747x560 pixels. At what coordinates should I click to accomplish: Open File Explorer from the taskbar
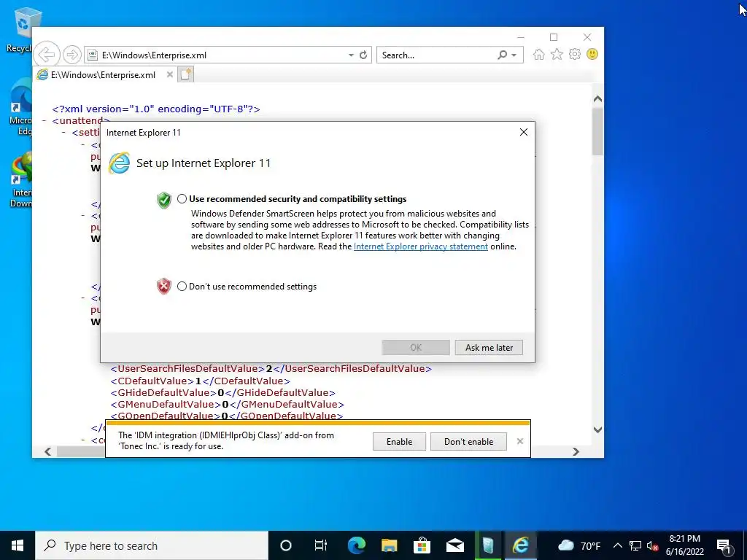(x=390, y=545)
